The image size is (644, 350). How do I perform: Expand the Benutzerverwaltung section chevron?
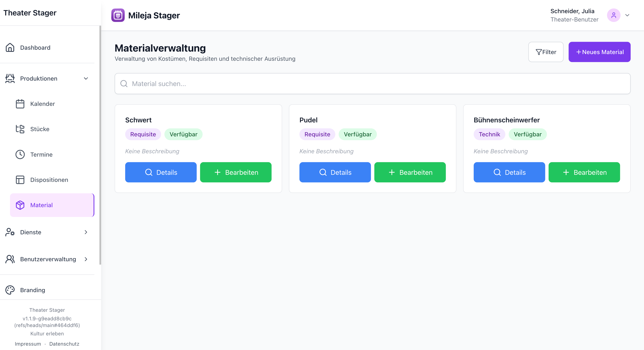tap(86, 259)
